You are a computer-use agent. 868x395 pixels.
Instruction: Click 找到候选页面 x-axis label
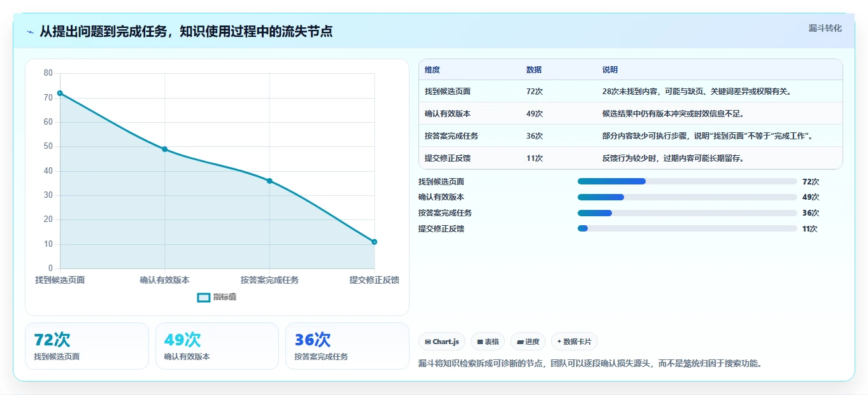pyautogui.click(x=60, y=280)
